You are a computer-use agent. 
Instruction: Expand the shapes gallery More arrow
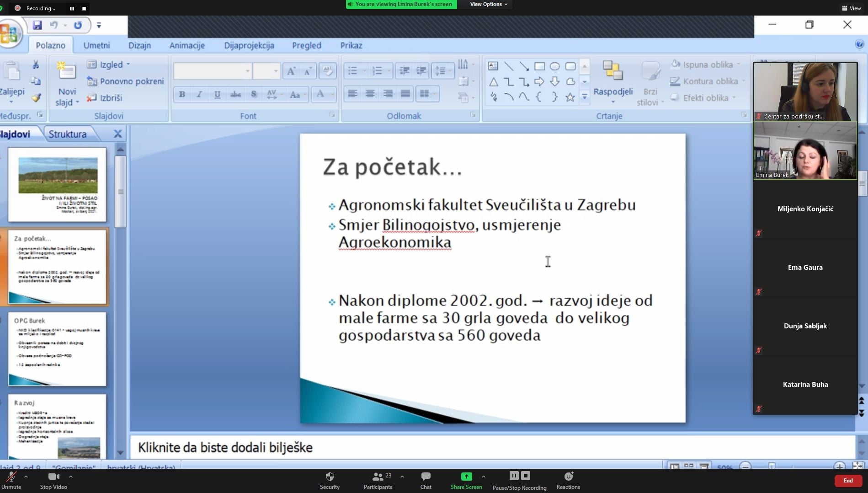584,97
